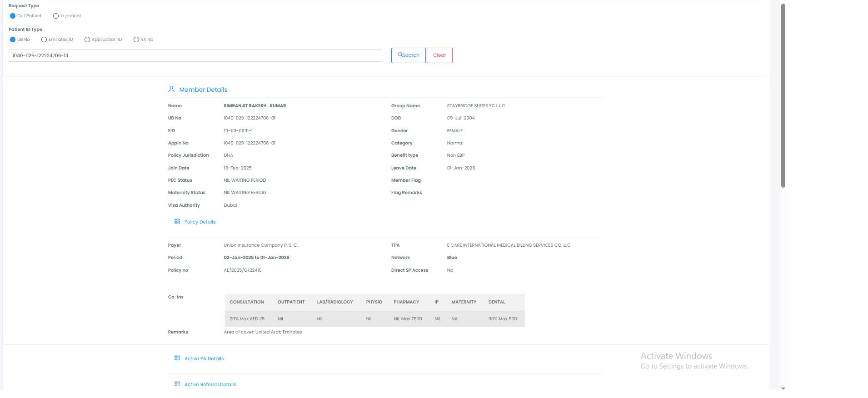Click the pharmacy co-ins NIL Max 7500
The image size is (868, 398).
pyautogui.click(x=408, y=319)
